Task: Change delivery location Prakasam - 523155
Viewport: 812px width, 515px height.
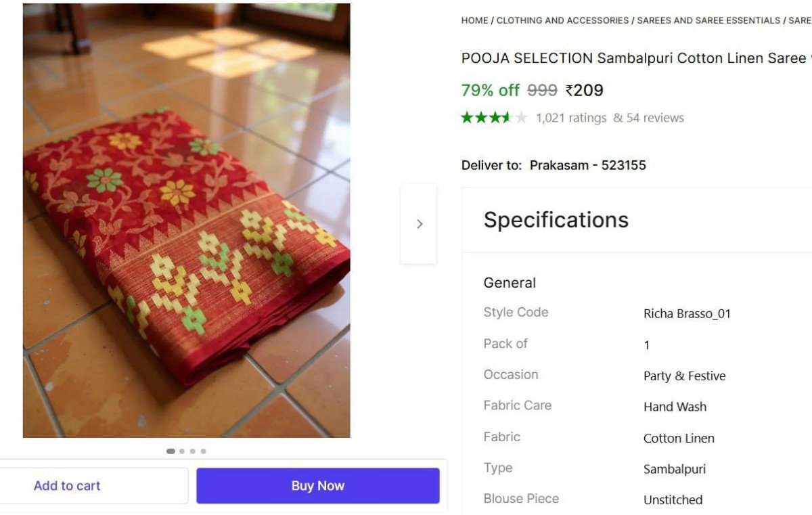Action: [x=587, y=165]
